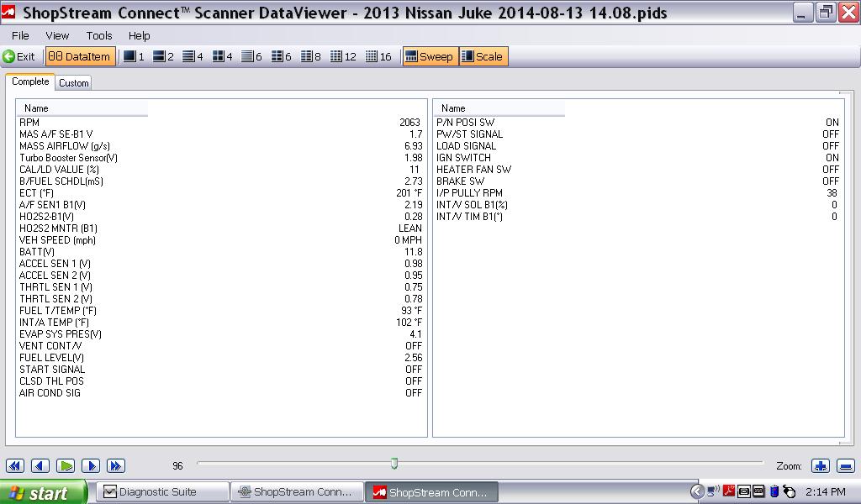The image size is (861, 504).
Task: Step forward one frame
Action: coord(91,465)
